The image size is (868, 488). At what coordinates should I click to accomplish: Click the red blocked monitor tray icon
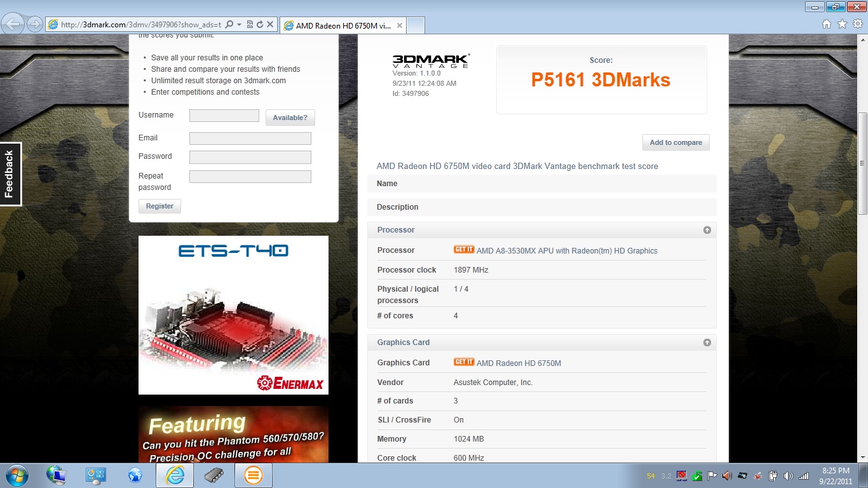click(x=682, y=475)
